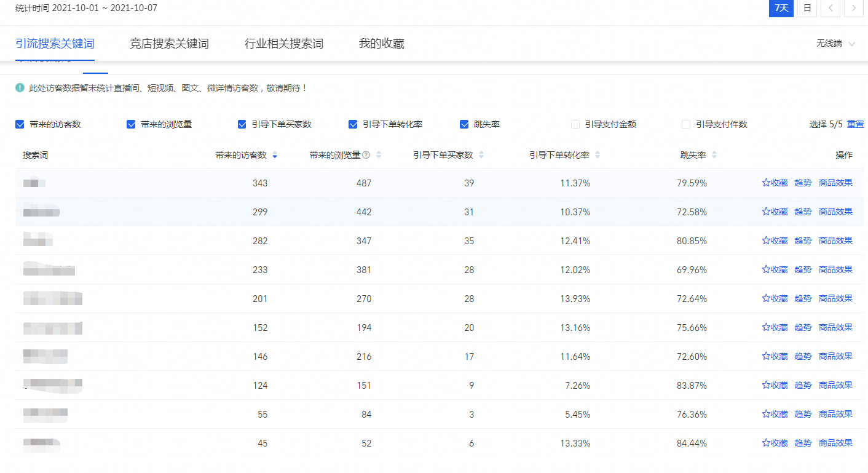Click the 11.37% conversion rate cell

click(x=575, y=183)
